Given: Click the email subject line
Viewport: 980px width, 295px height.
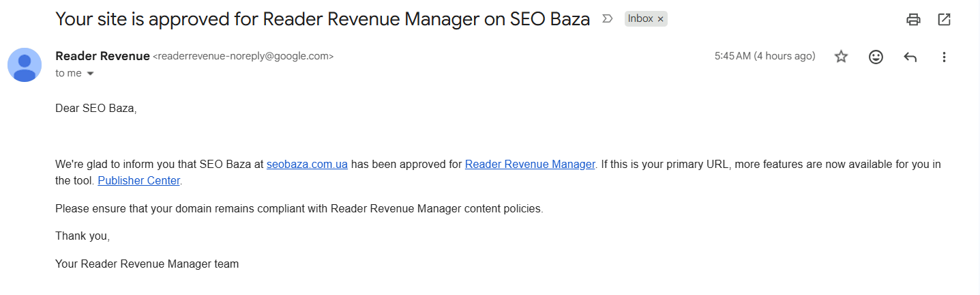Looking at the screenshot, I should [323, 19].
